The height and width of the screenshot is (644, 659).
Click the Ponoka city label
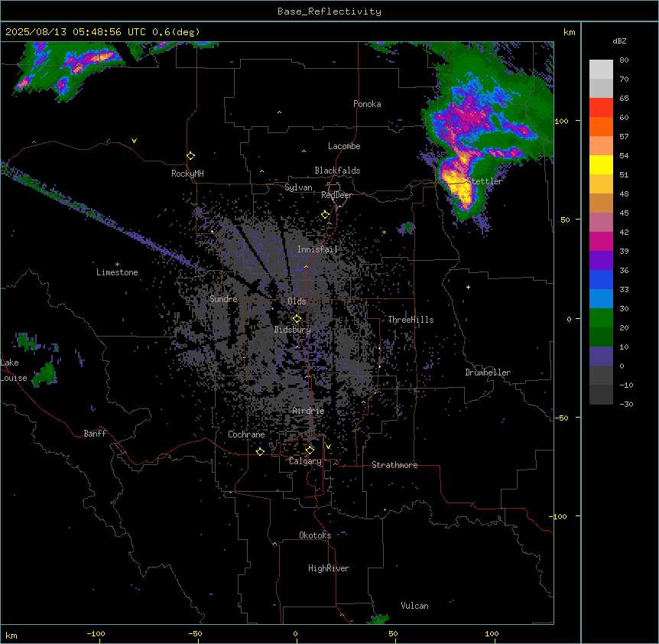(367, 104)
